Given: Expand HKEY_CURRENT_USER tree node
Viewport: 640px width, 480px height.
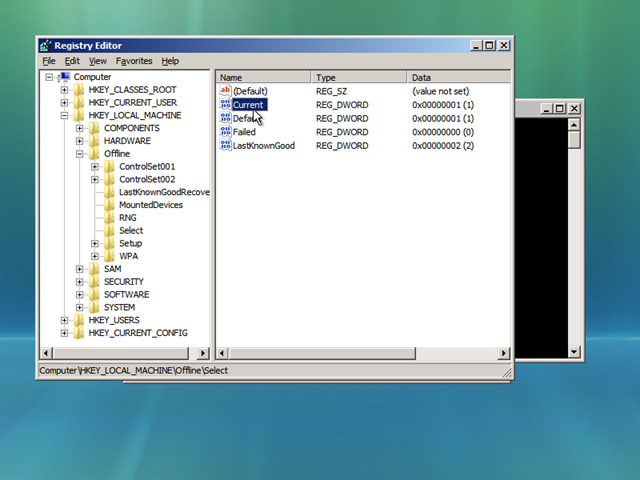Looking at the screenshot, I should coord(64,102).
